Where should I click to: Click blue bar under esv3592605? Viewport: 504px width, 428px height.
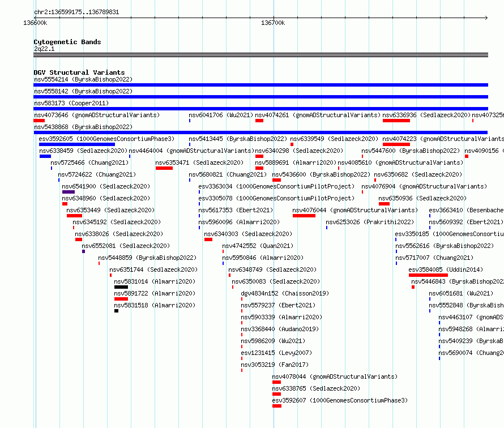[x=77, y=144]
